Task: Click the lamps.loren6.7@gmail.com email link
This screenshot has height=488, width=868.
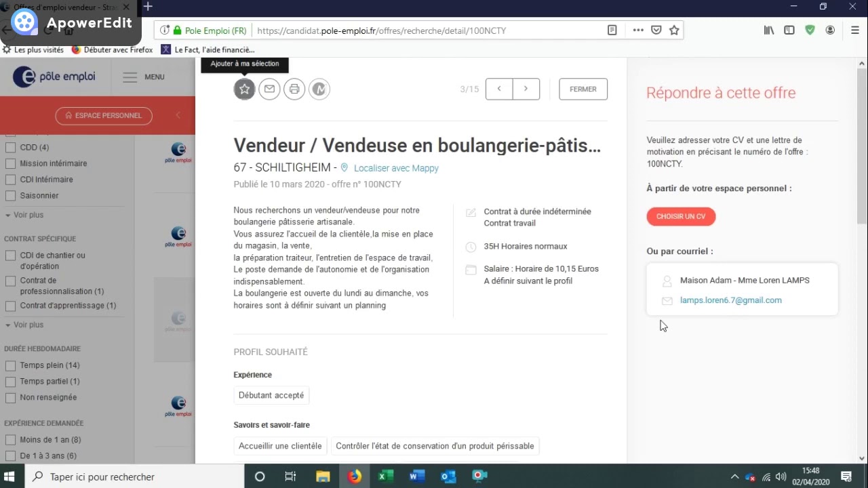Action: [x=731, y=300]
